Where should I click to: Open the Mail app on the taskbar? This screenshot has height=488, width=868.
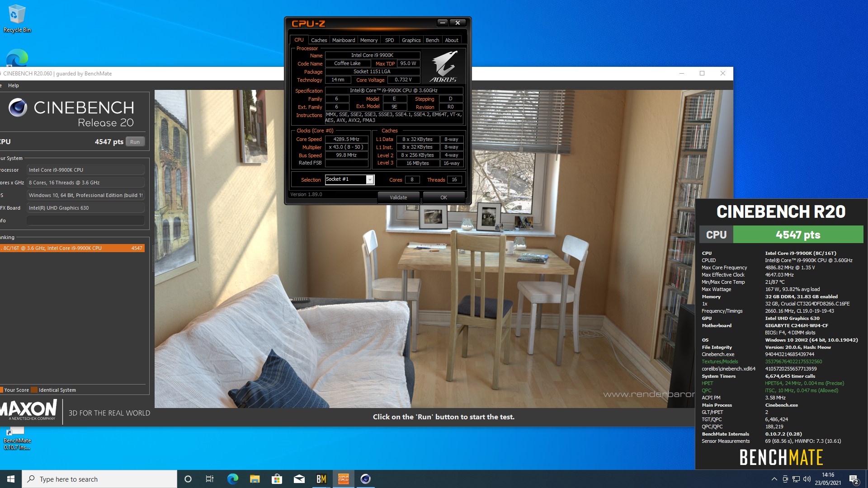299,479
